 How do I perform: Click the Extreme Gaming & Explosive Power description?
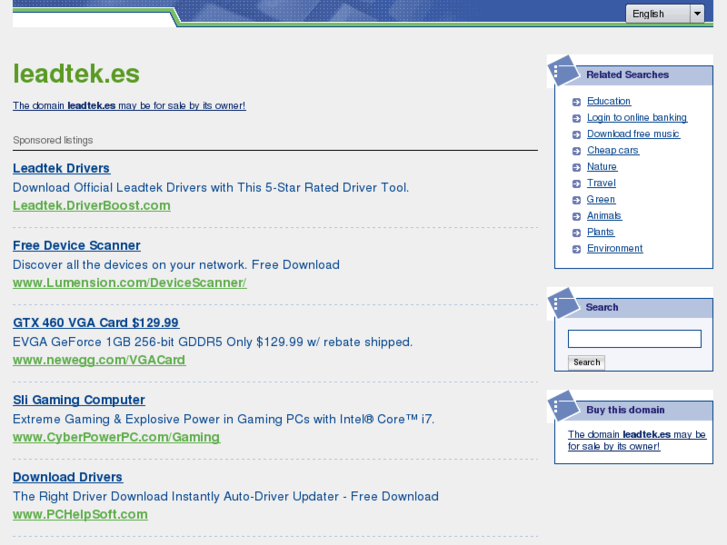(x=223, y=419)
